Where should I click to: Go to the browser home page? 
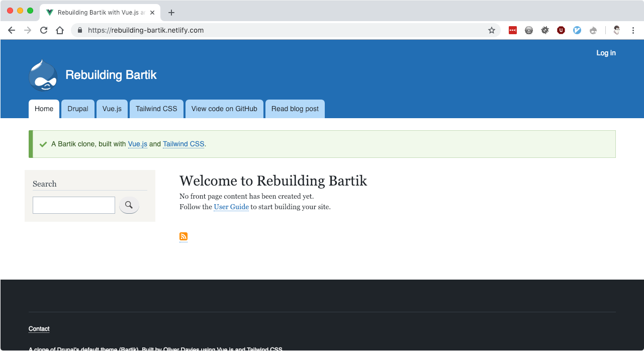click(x=60, y=30)
